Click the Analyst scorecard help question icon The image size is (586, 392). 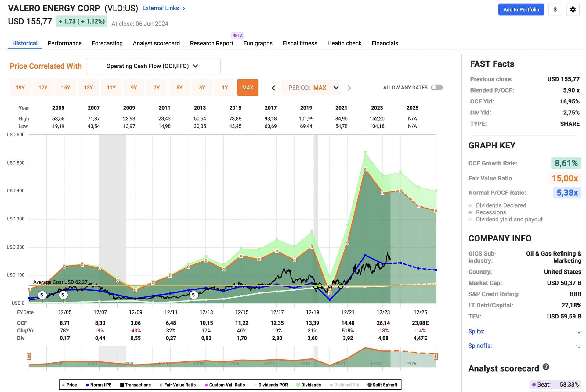click(546, 367)
